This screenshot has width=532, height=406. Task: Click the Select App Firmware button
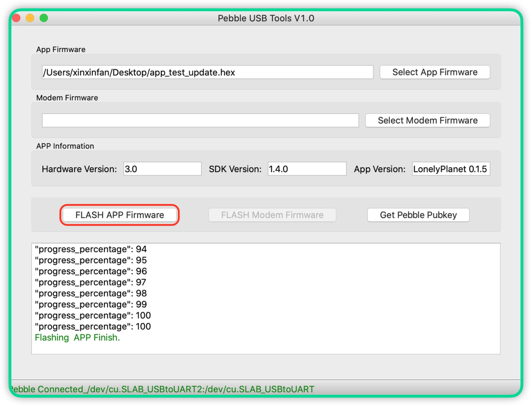tap(434, 72)
